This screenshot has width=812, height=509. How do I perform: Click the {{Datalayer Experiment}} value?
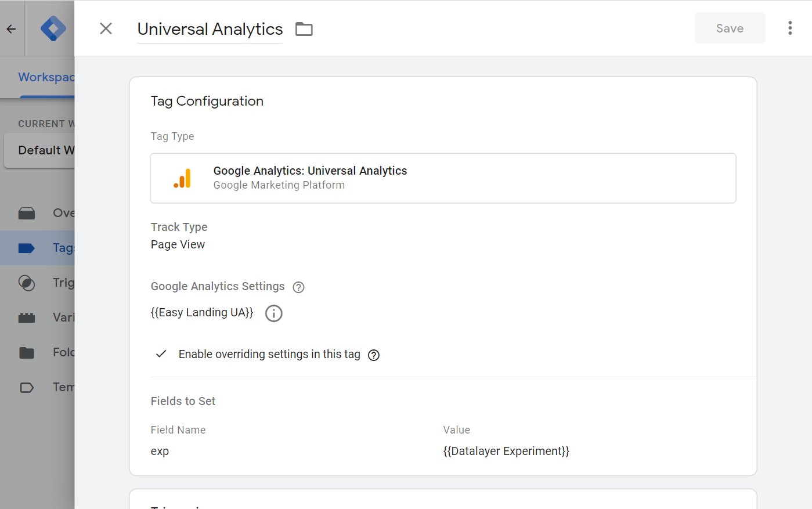pyautogui.click(x=506, y=451)
